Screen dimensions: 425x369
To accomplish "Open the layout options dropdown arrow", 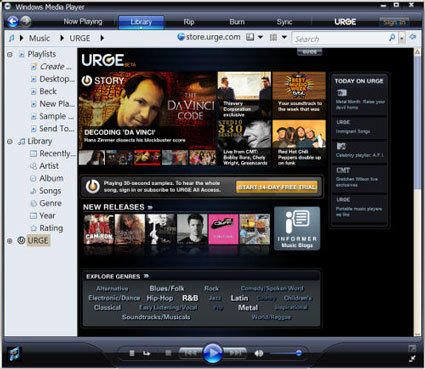I will [x=260, y=37].
